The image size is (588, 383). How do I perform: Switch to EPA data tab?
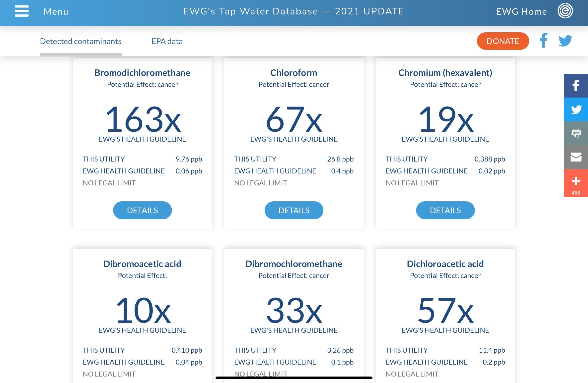click(x=167, y=41)
